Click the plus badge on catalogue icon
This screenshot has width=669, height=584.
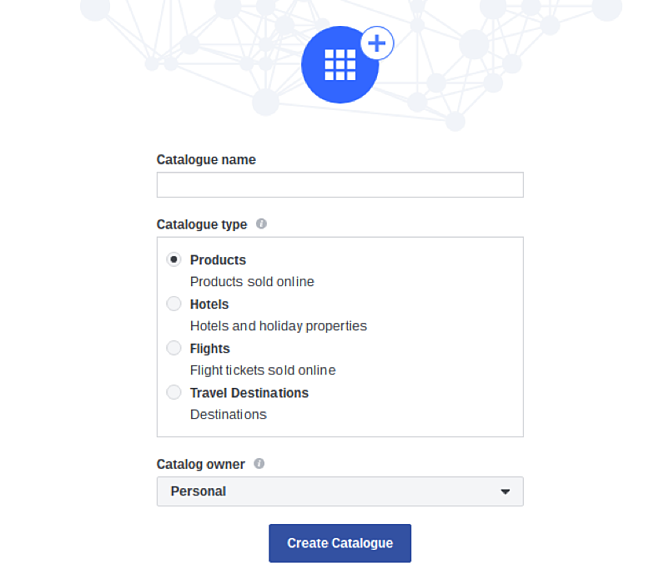377,44
